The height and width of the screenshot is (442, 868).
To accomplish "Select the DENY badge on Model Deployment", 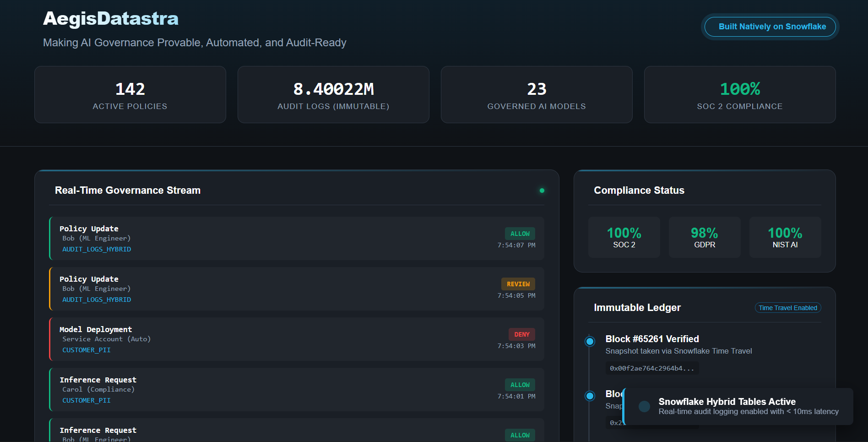I will (521, 334).
